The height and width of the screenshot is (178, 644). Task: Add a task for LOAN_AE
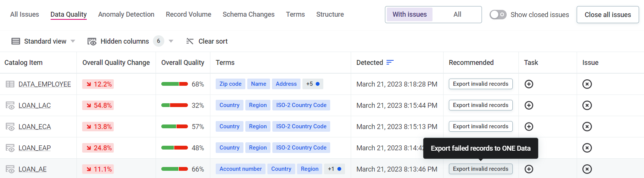(x=529, y=169)
